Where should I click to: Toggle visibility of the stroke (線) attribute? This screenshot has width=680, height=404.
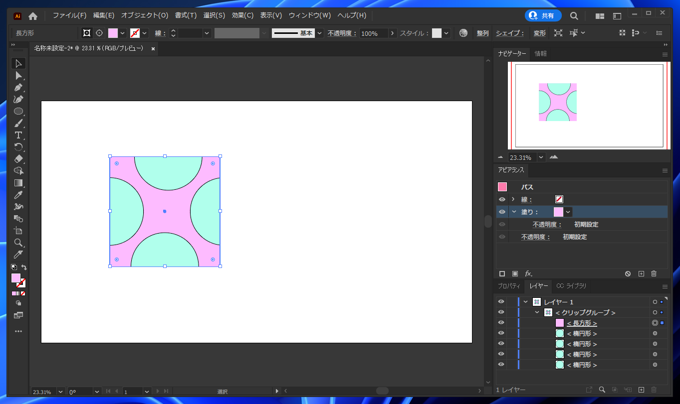(x=502, y=199)
